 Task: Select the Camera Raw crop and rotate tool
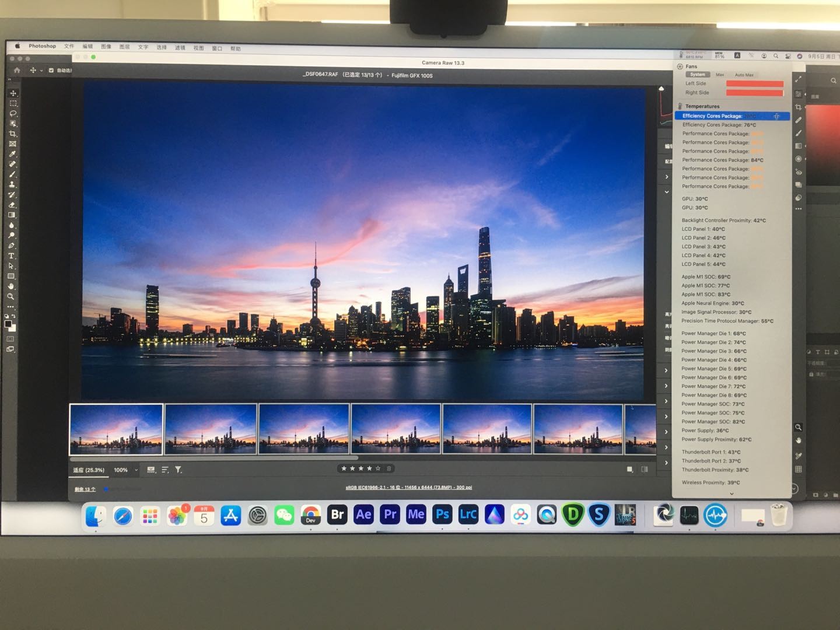tap(799, 107)
